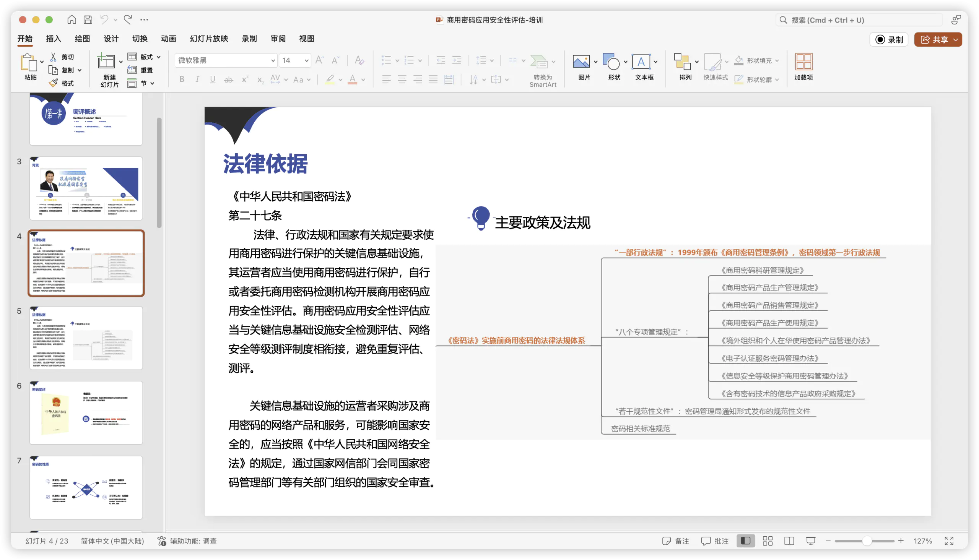979x560 pixels.
Task: Open Quick Styles (快速样式) gallery
Action: click(x=712, y=62)
